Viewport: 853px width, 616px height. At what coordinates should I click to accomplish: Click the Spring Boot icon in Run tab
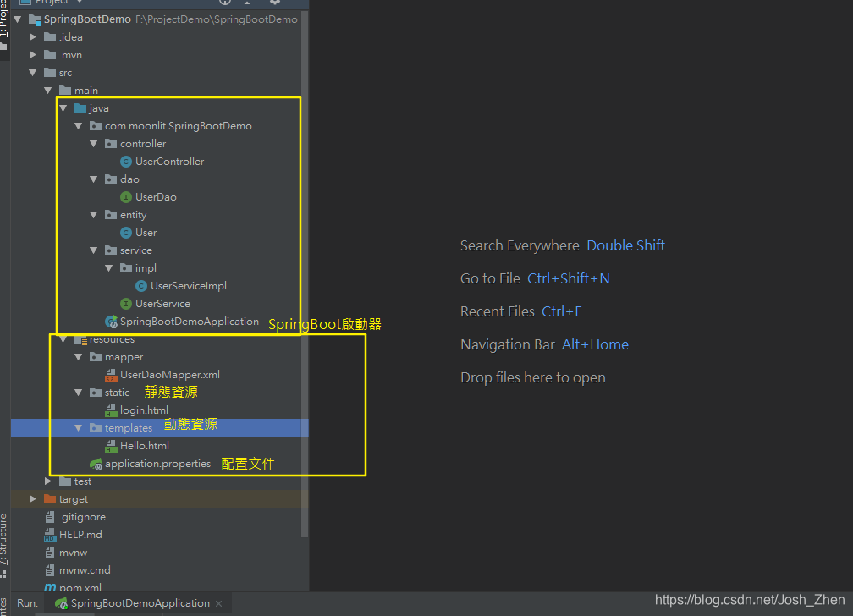tap(62, 603)
